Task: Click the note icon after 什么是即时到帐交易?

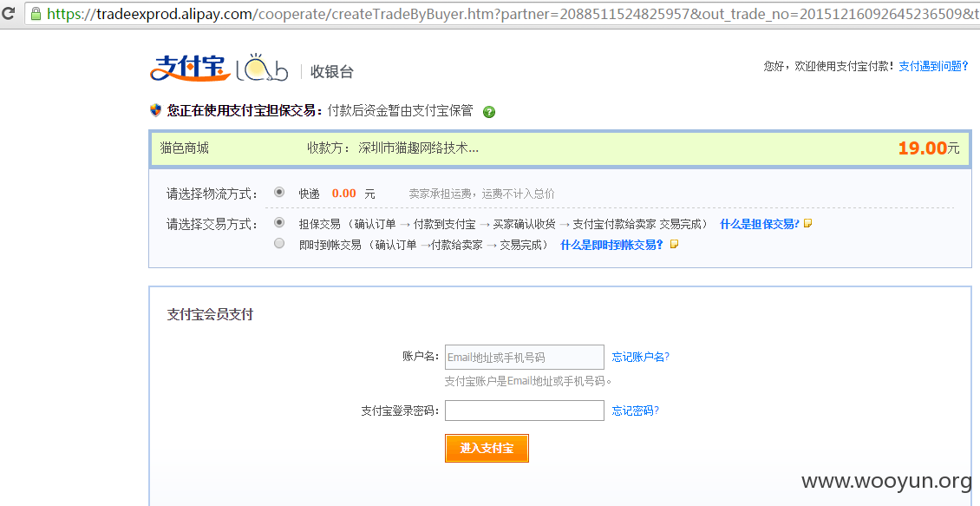Action: click(x=674, y=244)
